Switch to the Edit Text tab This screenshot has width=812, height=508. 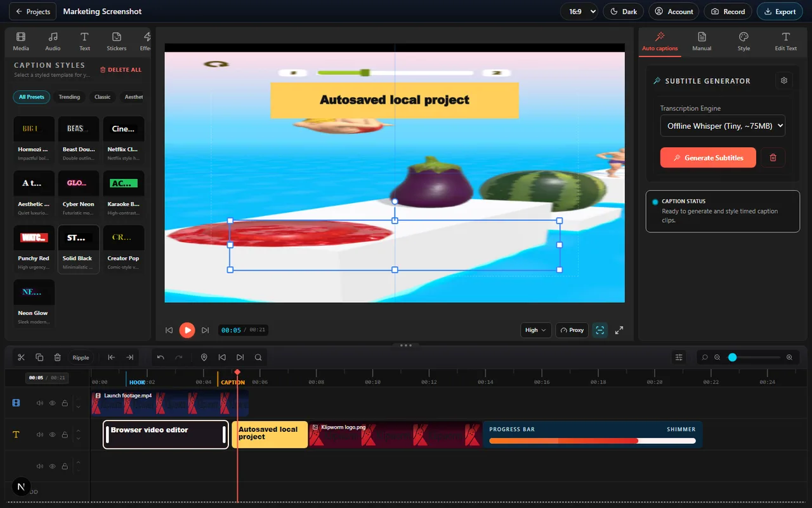coord(786,42)
